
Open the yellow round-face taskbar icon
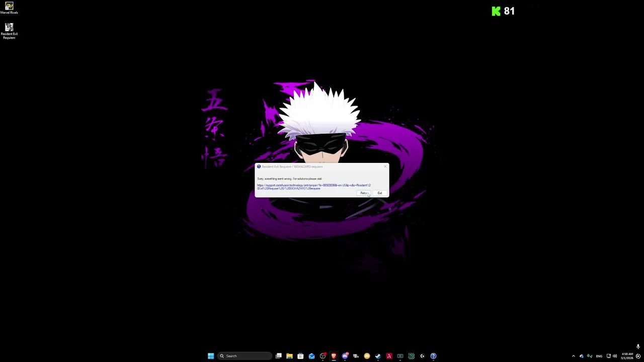click(x=367, y=356)
